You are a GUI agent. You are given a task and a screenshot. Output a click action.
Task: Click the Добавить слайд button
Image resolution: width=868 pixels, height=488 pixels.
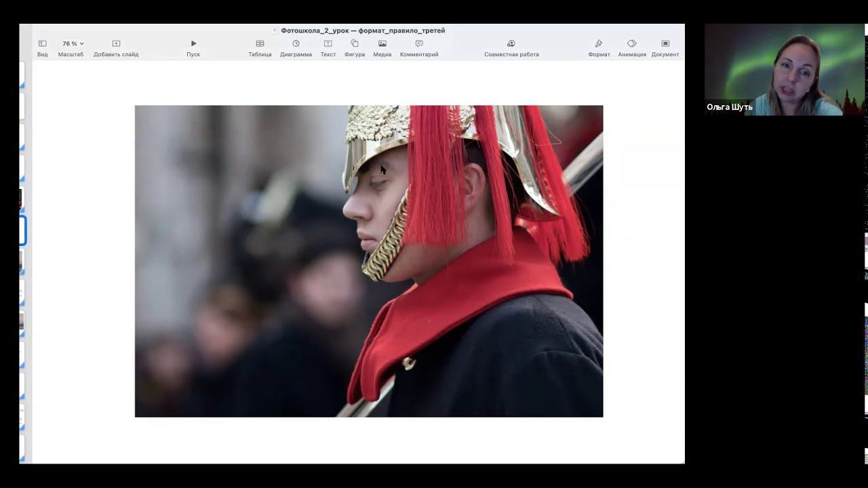click(x=116, y=47)
